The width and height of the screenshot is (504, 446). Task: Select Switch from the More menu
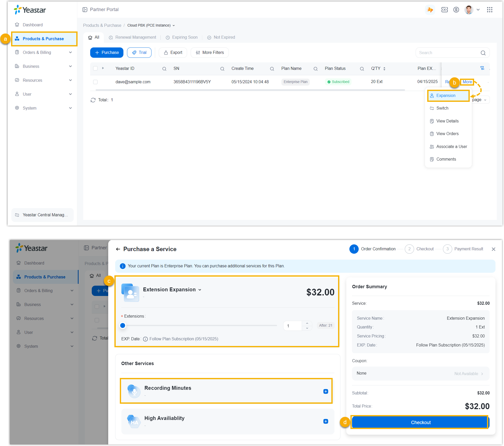(442, 108)
